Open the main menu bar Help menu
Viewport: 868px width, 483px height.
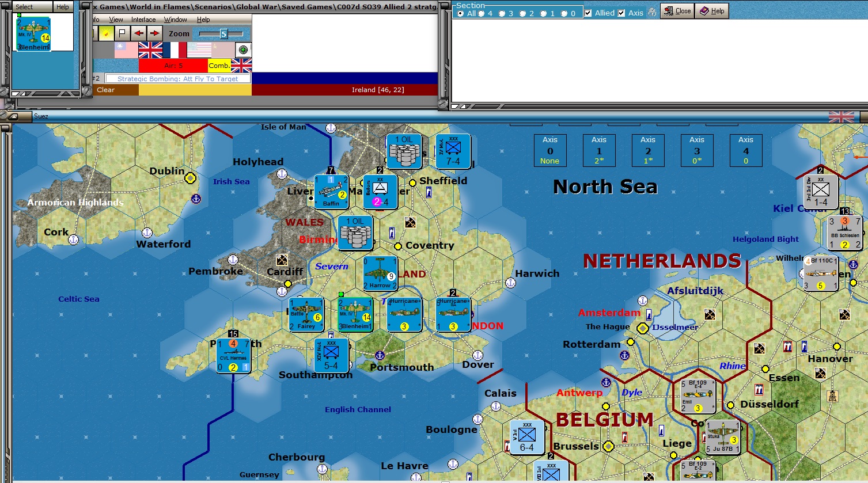tap(203, 20)
